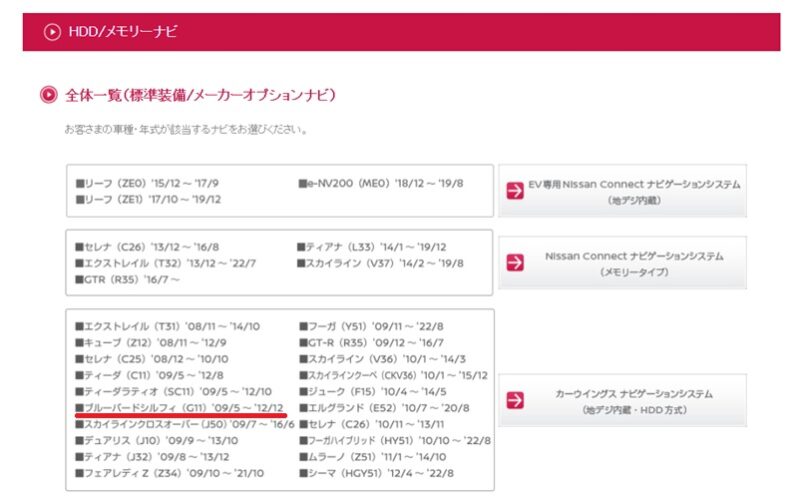Click arrow icon on カーウイングス ナビ button
Screen dimensions: 800x503
(515, 400)
